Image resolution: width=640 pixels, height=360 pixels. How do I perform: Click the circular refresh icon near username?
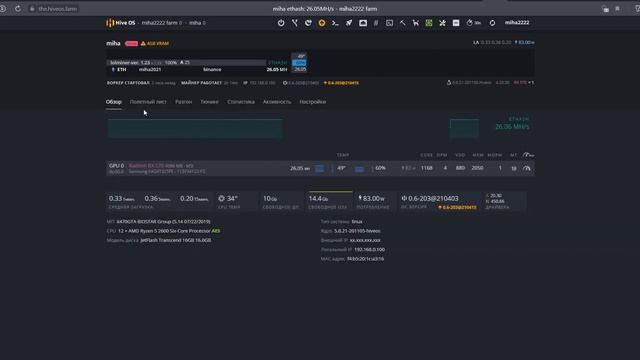(x=492, y=23)
